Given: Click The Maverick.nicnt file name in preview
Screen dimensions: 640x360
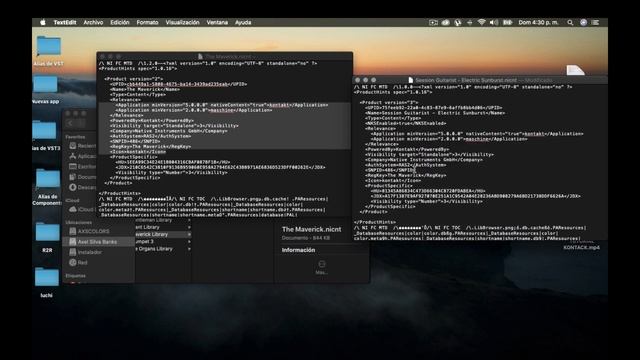Looking at the screenshot, I should pyautogui.click(x=311, y=229).
